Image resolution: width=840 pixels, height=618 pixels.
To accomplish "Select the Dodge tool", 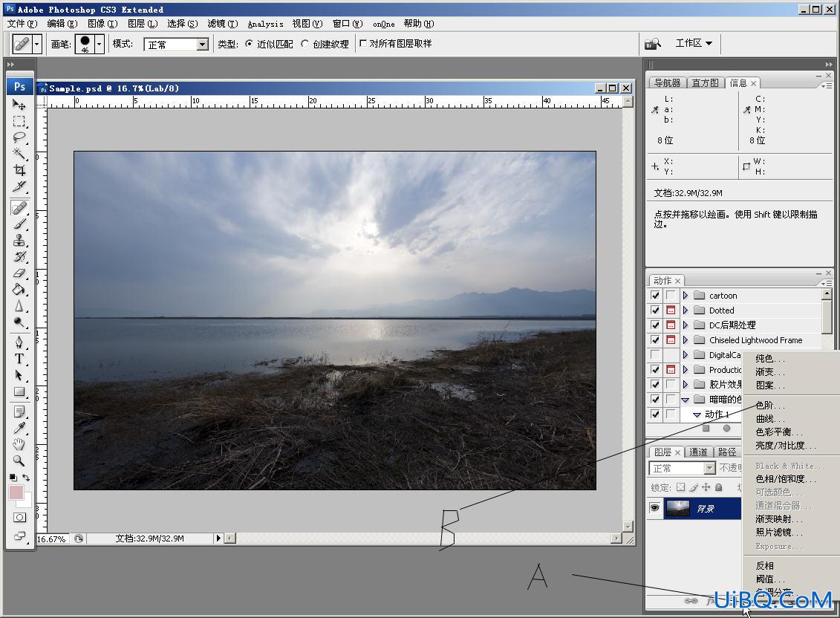I will [x=19, y=322].
